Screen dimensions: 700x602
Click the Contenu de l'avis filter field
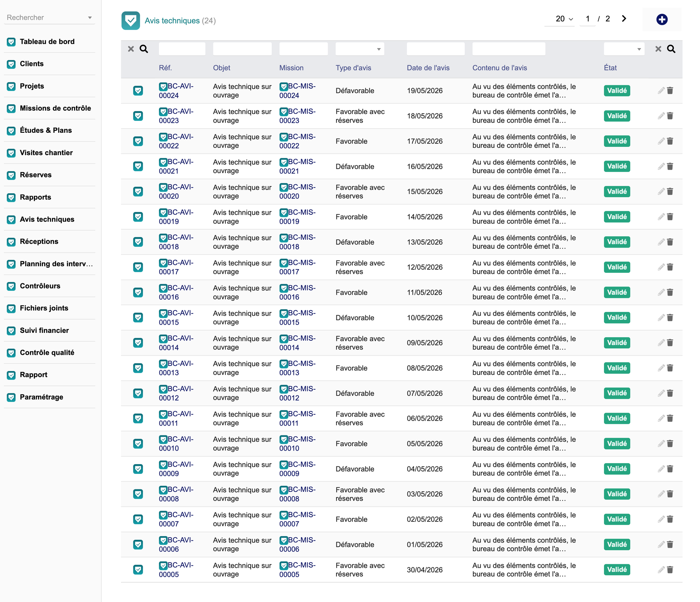point(509,49)
